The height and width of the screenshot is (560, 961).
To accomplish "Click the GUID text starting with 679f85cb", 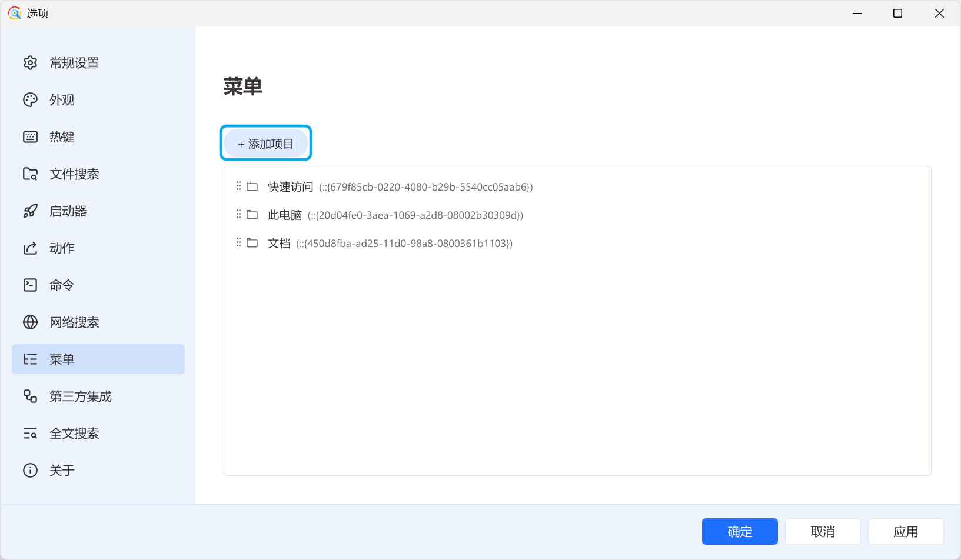I will [426, 187].
